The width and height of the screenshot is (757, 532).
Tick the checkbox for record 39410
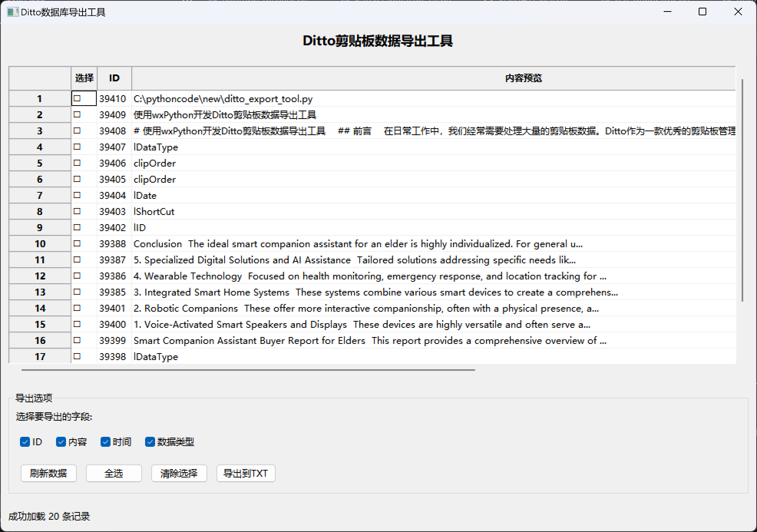77,98
